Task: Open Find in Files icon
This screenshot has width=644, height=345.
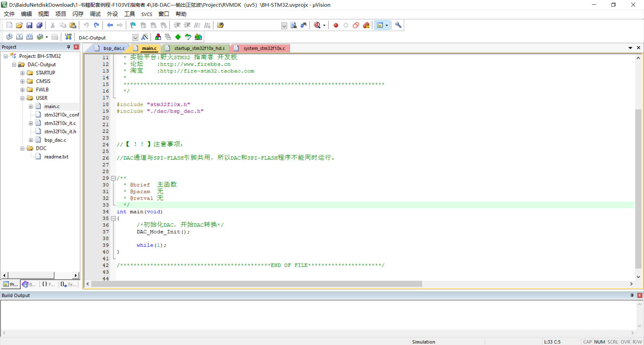Action: (x=220, y=25)
